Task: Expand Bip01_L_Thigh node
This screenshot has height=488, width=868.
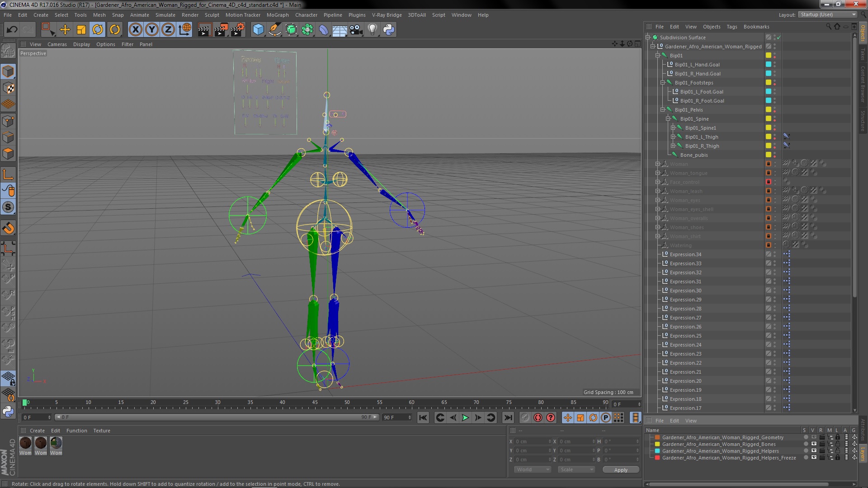Action: click(673, 137)
